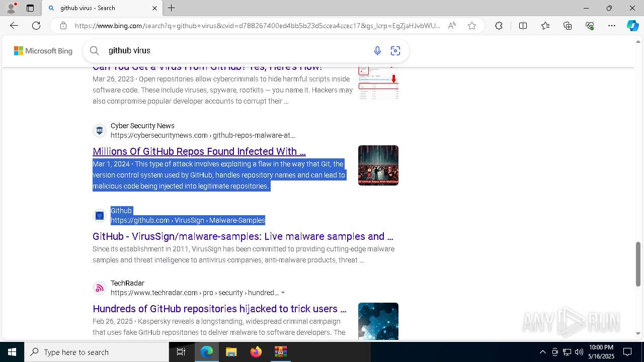Select the address bar URL
Viewport: 644px width, 362px height.
tap(257, 26)
